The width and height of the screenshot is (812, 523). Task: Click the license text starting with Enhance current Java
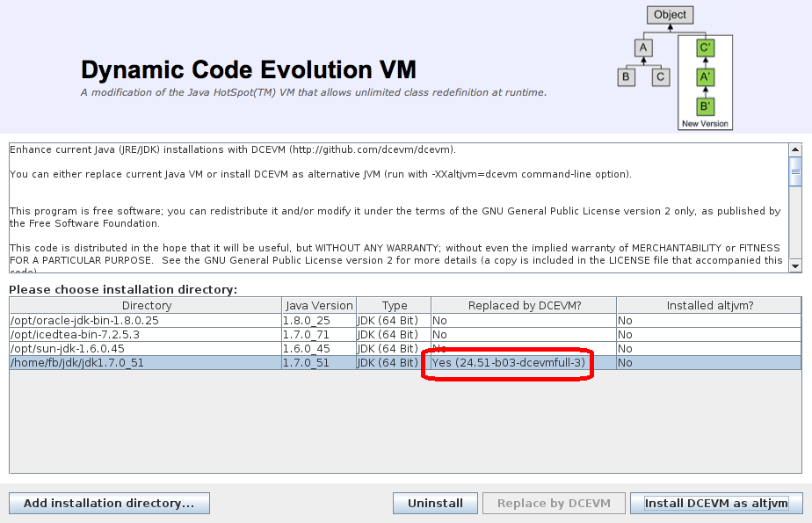coord(399,208)
